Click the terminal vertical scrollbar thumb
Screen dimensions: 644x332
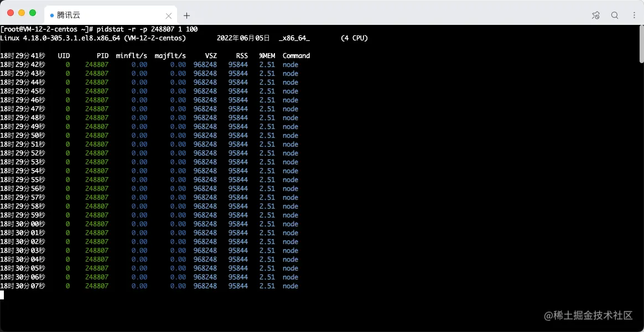pos(642,44)
